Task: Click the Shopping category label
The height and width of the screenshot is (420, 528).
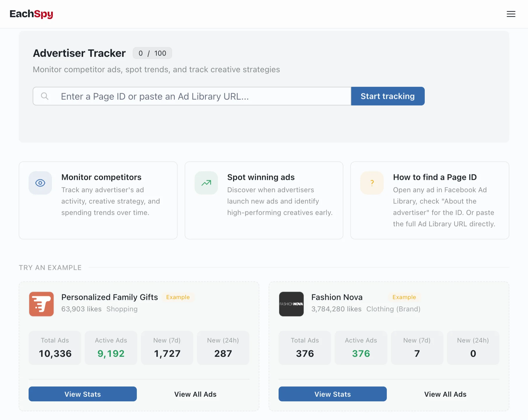Action: click(x=122, y=309)
